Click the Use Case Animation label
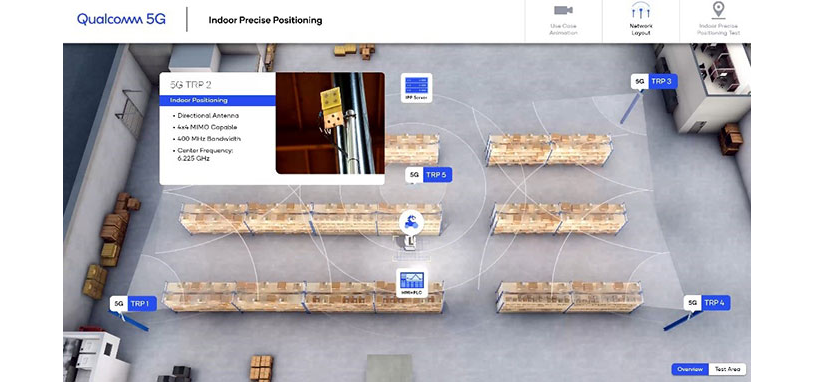Image resolution: width=814 pixels, height=382 pixels. pos(563,30)
